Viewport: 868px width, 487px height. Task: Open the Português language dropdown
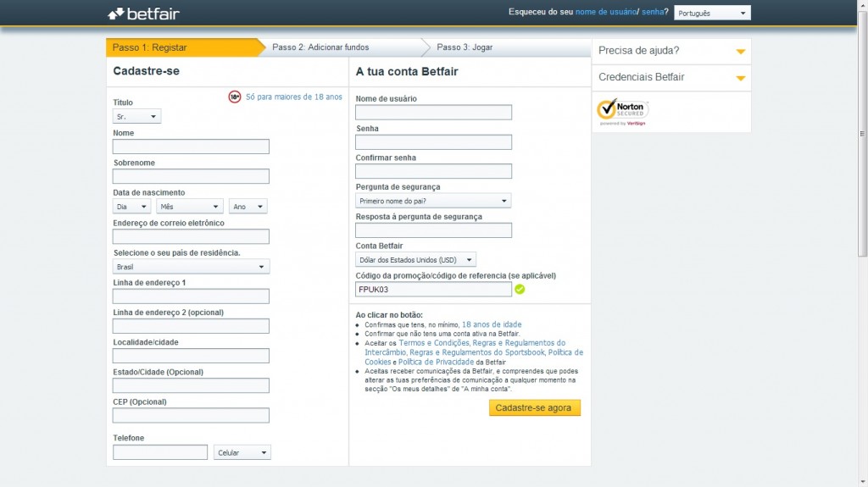(x=712, y=13)
